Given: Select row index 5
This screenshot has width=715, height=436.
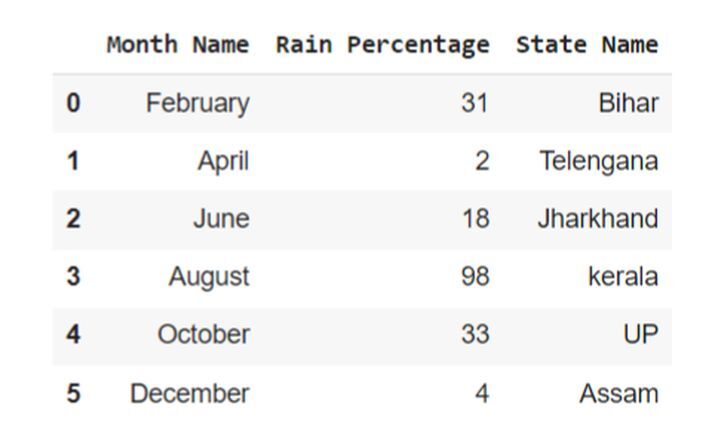Looking at the screenshot, I should tap(73, 394).
